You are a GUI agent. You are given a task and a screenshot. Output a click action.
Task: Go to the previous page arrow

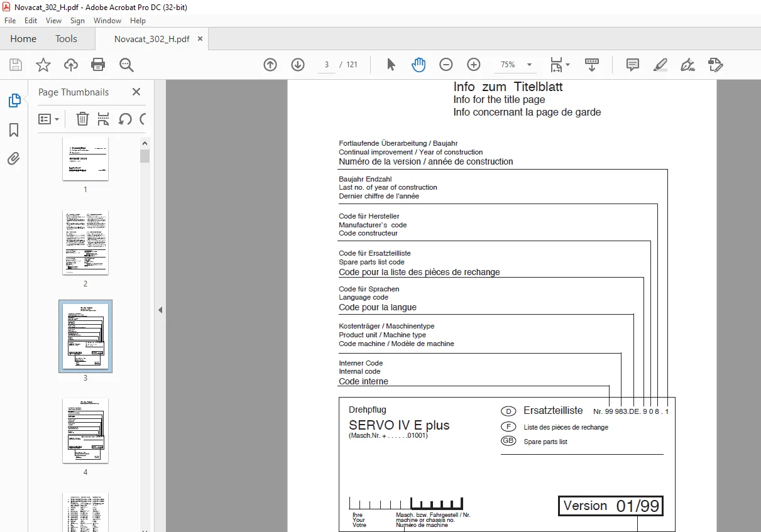[270, 65]
